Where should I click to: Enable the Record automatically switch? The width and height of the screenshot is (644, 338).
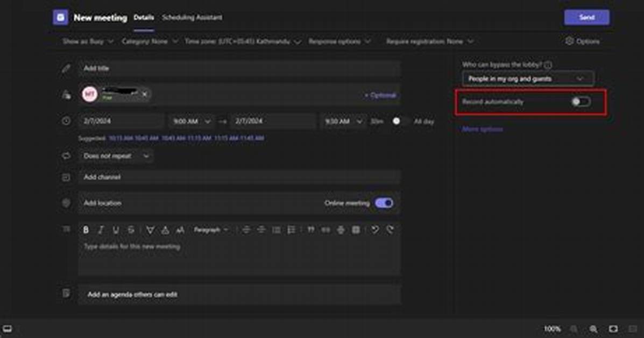point(581,101)
